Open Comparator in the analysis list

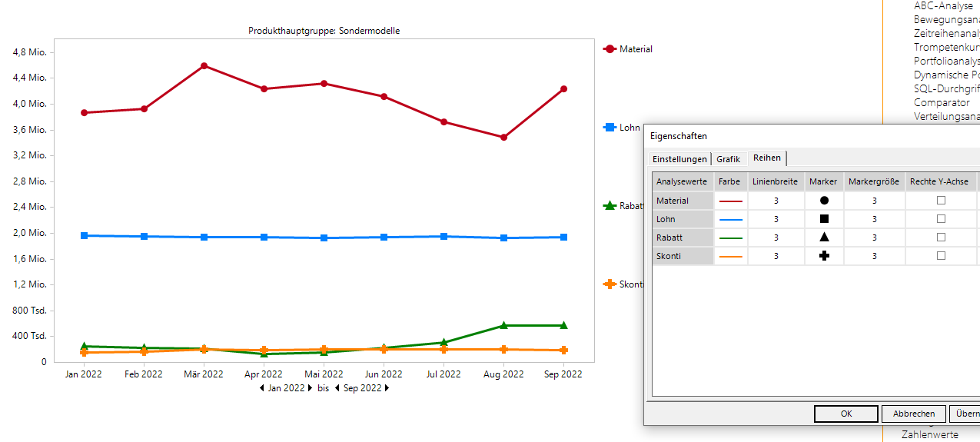point(942,102)
